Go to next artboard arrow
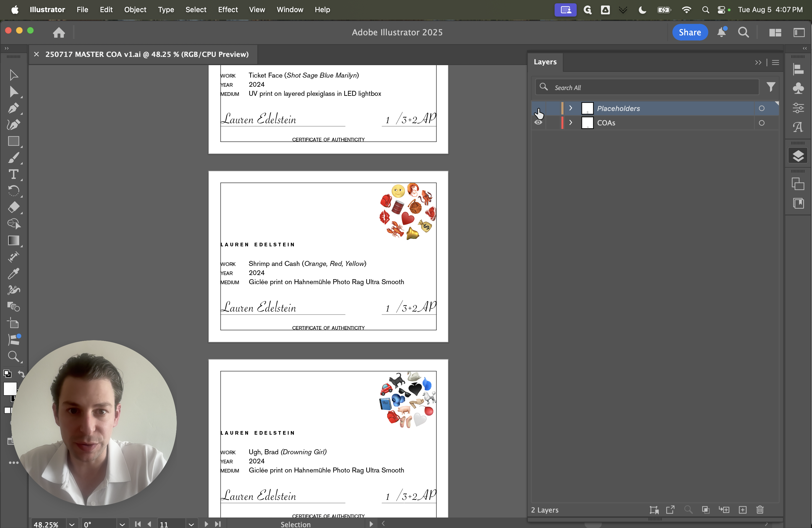 point(206,524)
